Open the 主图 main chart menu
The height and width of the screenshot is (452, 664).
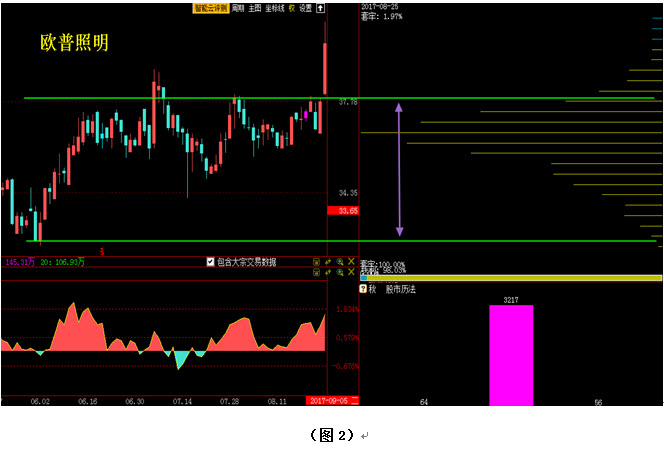[x=254, y=7]
